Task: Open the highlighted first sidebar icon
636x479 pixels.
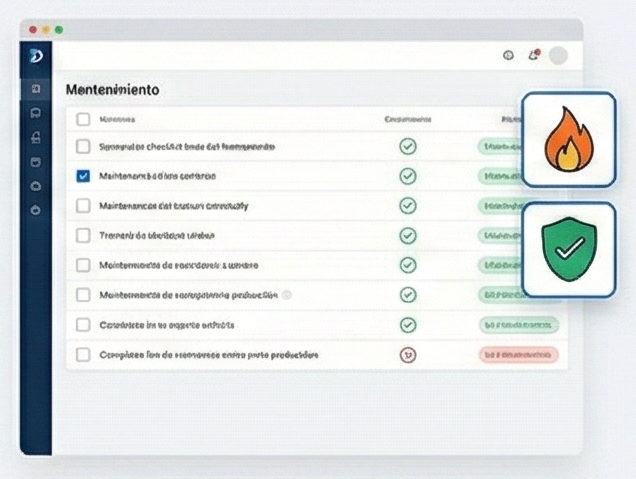Action: [x=36, y=88]
